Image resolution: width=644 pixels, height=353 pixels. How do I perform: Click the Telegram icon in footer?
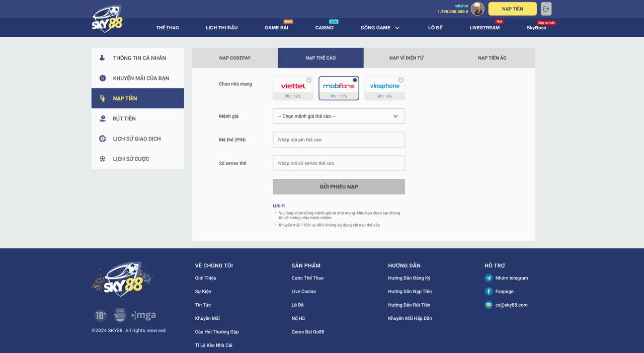[x=488, y=278]
